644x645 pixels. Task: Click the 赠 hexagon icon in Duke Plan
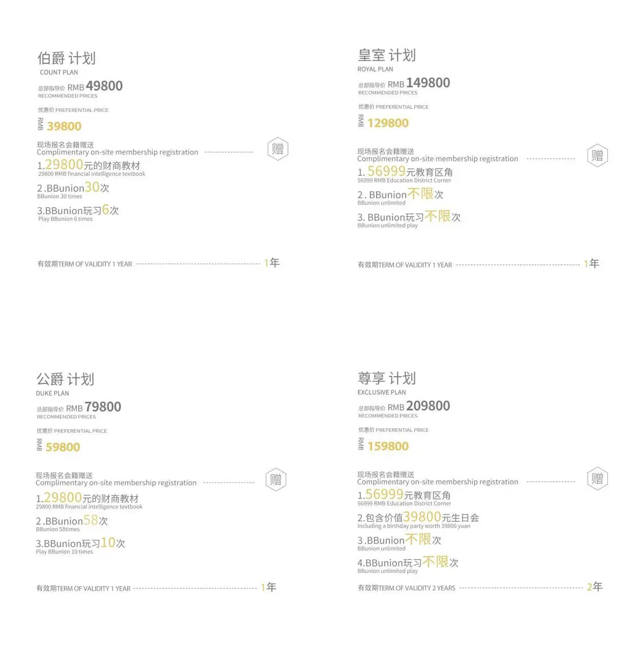click(276, 480)
